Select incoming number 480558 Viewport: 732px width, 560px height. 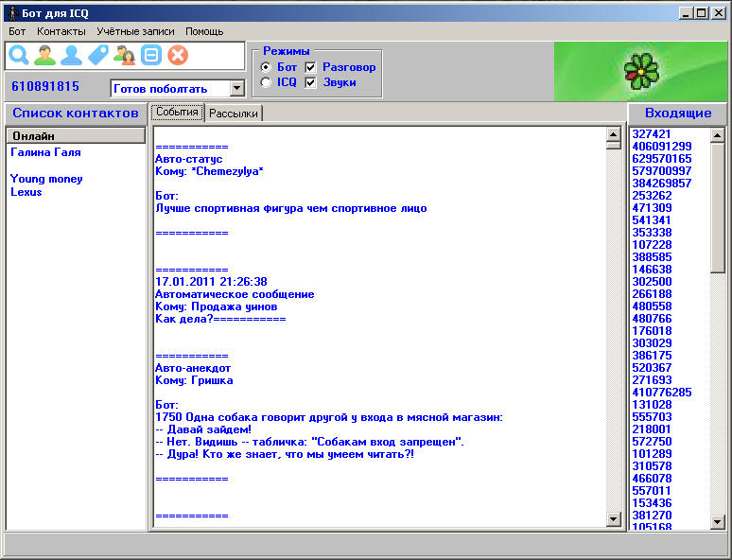[x=652, y=306]
